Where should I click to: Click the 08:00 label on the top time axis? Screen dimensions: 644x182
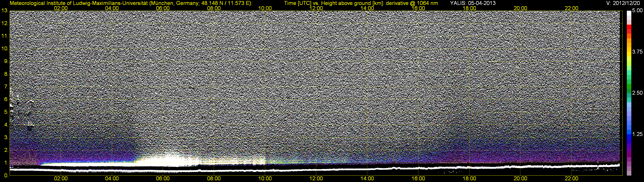pyautogui.click(x=214, y=8)
